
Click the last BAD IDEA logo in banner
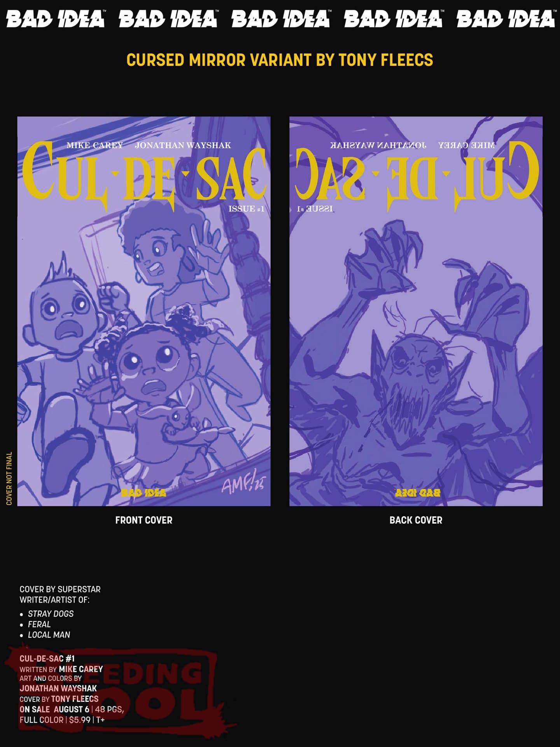pos(506,19)
